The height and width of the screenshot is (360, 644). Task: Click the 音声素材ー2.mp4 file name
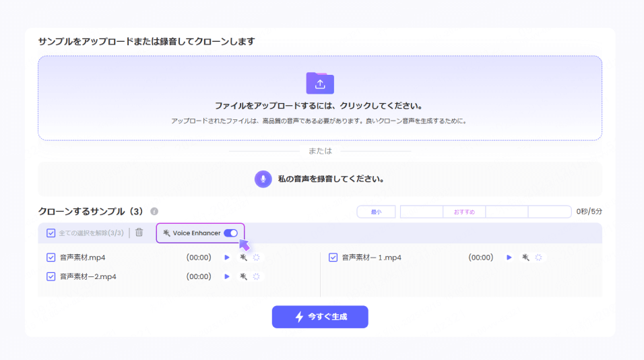pos(88,276)
